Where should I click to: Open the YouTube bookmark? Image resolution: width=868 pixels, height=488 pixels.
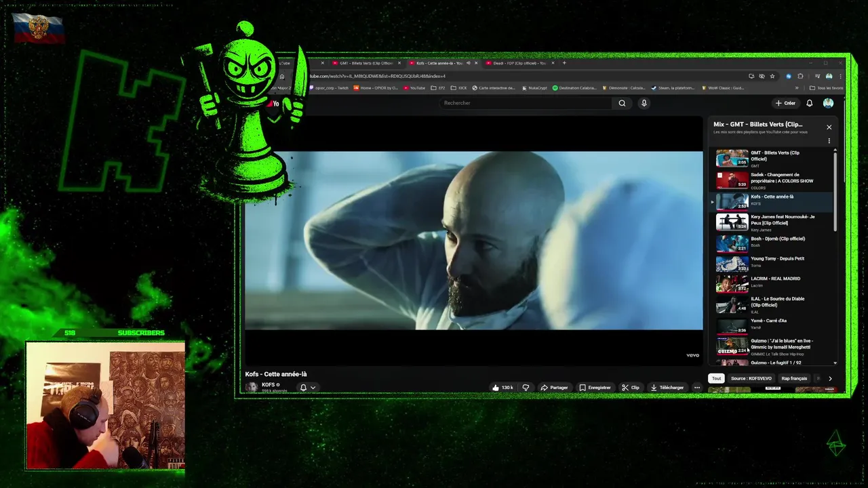click(x=414, y=87)
